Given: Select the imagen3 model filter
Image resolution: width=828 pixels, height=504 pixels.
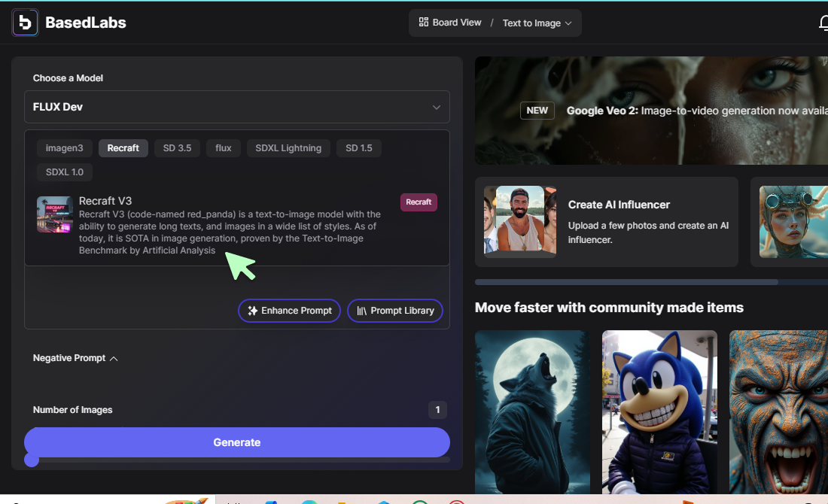Looking at the screenshot, I should coord(65,147).
